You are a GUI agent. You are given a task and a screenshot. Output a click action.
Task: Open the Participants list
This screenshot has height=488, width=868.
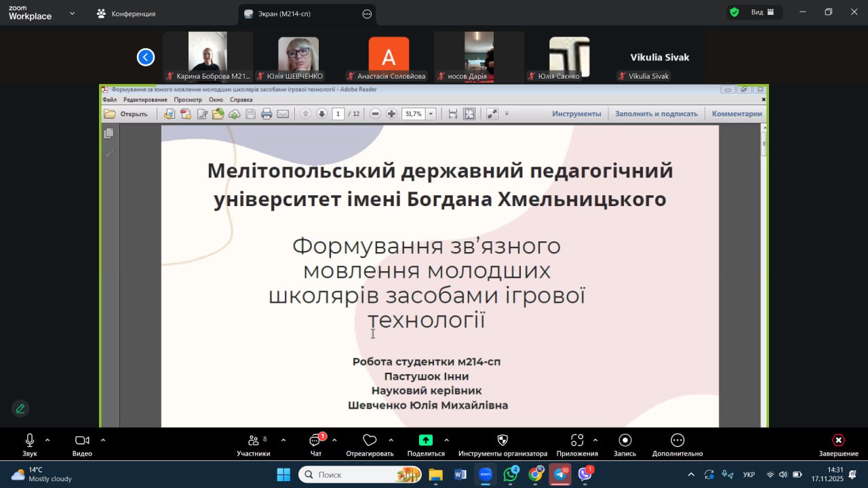(253, 441)
